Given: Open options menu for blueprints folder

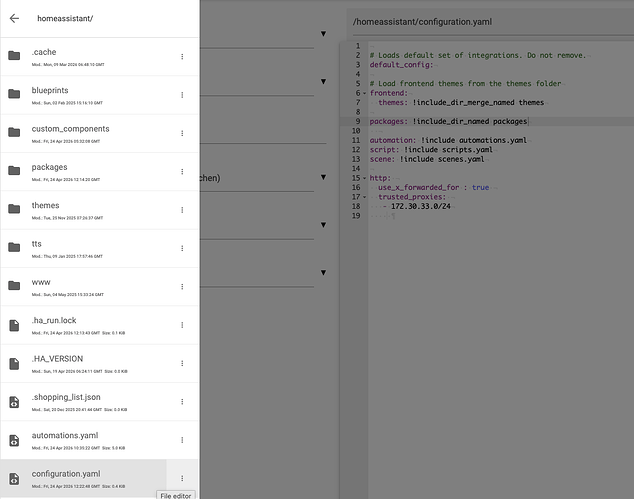Looking at the screenshot, I should tap(182, 95).
